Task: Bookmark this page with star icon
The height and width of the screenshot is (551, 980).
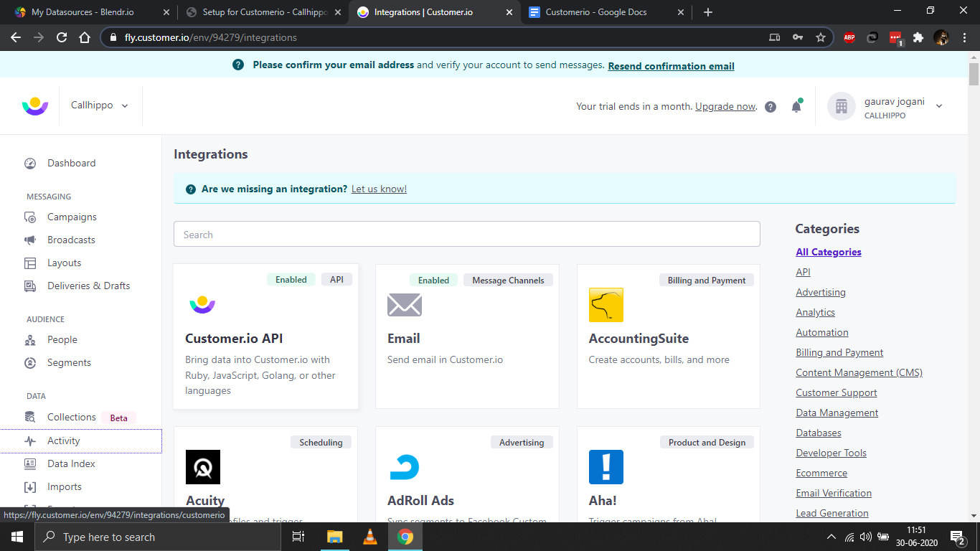Action: pos(821,37)
